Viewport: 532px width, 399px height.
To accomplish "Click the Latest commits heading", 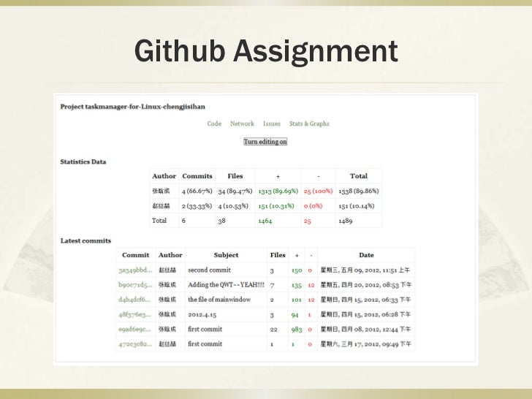I will (85, 240).
